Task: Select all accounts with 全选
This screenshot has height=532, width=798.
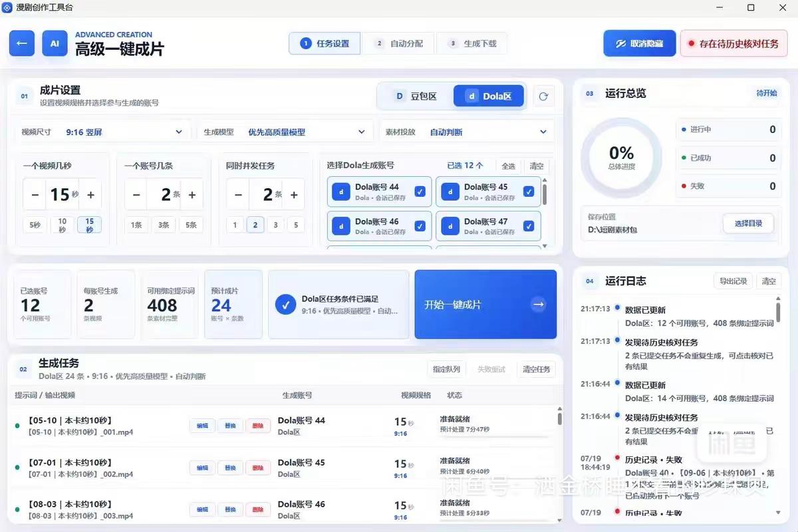Action: [x=508, y=166]
